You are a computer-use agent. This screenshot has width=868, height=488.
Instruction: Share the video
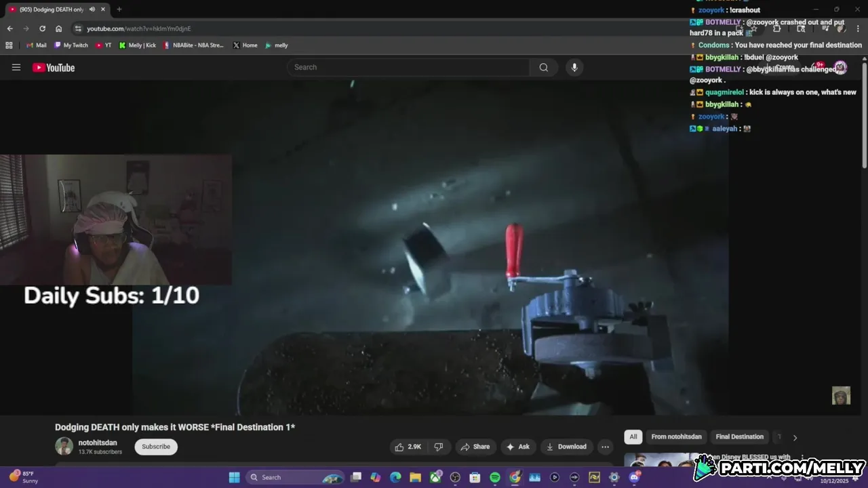tap(475, 447)
